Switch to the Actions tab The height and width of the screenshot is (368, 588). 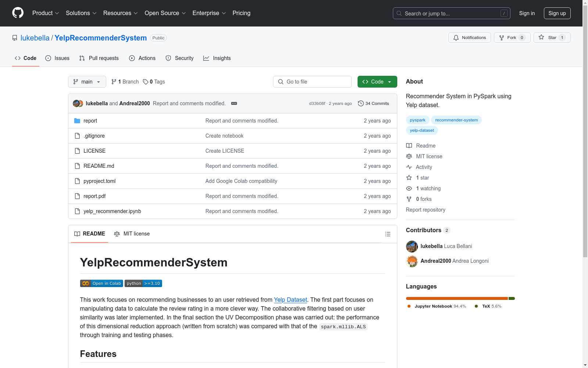point(142,58)
